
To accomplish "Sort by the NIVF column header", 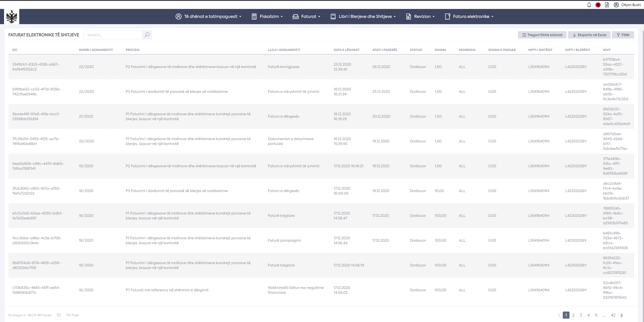I will 606,50.
